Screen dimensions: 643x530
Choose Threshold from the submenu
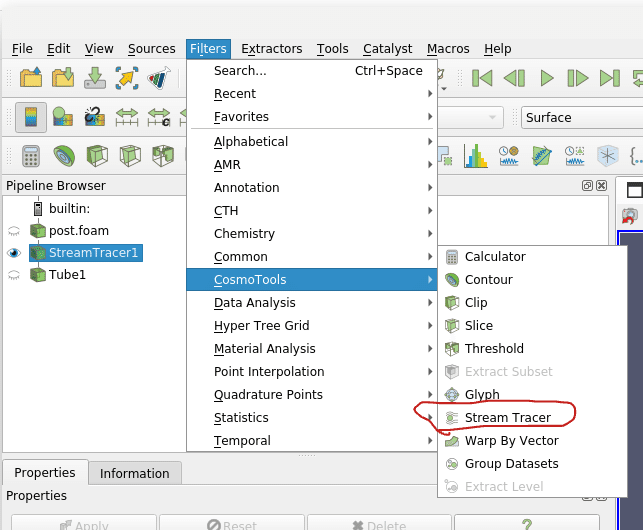[x=532, y=349]
